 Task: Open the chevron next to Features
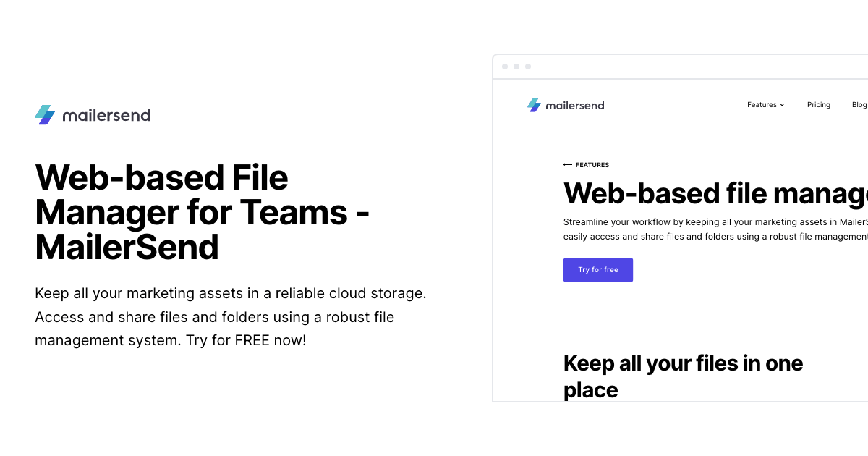(782, 105)
